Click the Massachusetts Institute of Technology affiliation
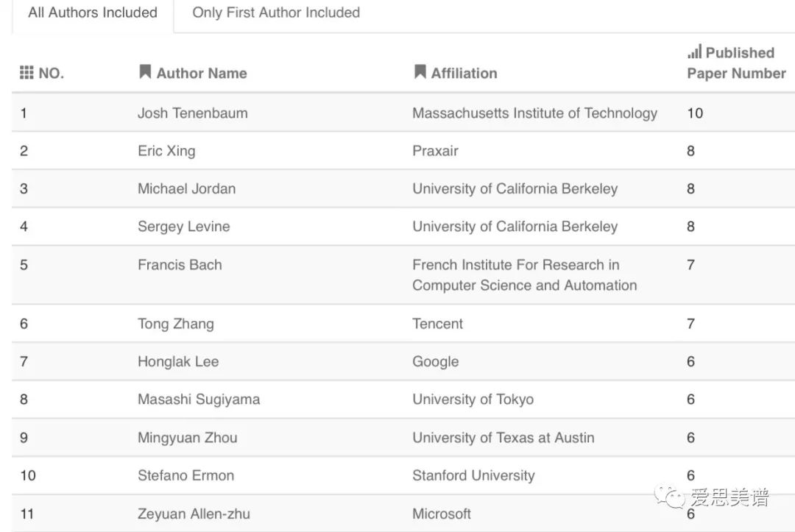 coord(534,113)
